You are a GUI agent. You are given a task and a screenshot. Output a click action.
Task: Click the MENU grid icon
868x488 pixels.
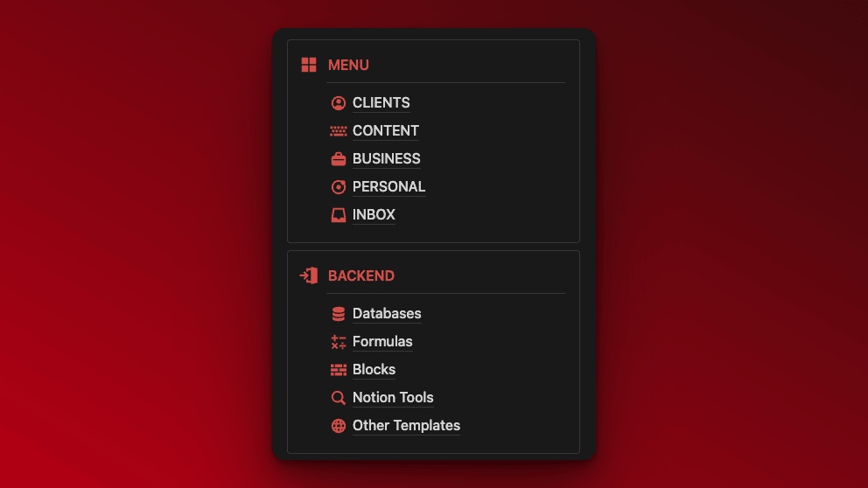pos(309,65)
